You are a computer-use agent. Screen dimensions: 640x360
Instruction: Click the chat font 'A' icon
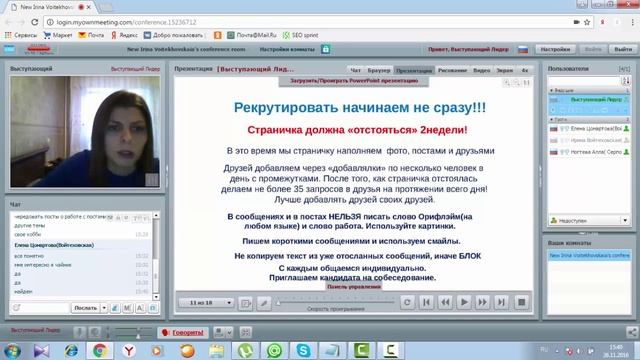coord(140,308)
